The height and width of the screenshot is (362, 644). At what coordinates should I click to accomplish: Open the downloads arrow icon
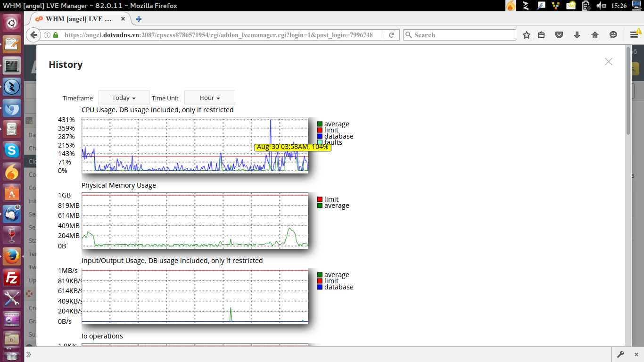pyautogui.click(x=577, y=35)
